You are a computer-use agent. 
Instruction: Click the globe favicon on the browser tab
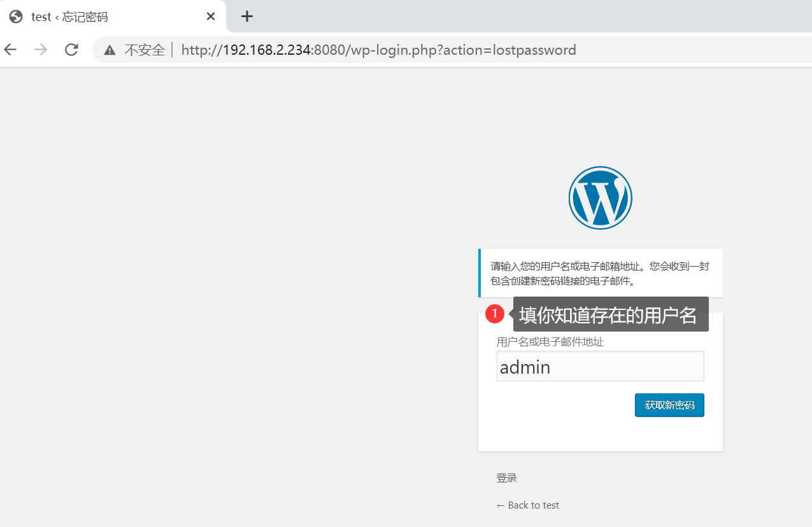point(15,17)
